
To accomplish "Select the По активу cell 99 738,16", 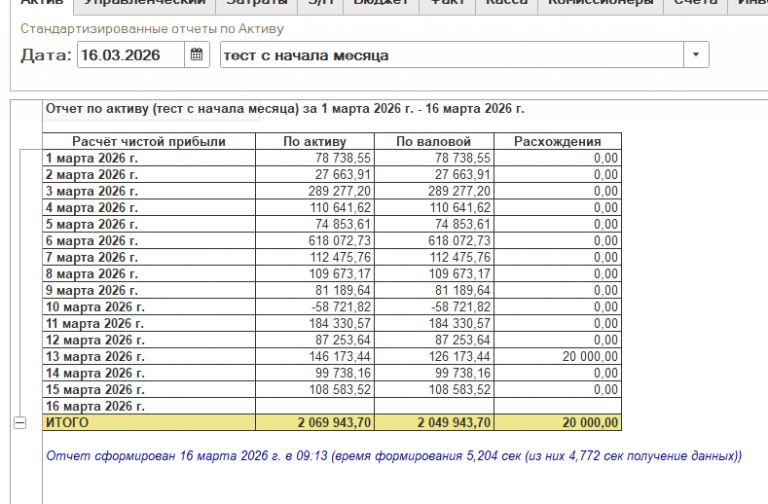I will pos(315,373).
